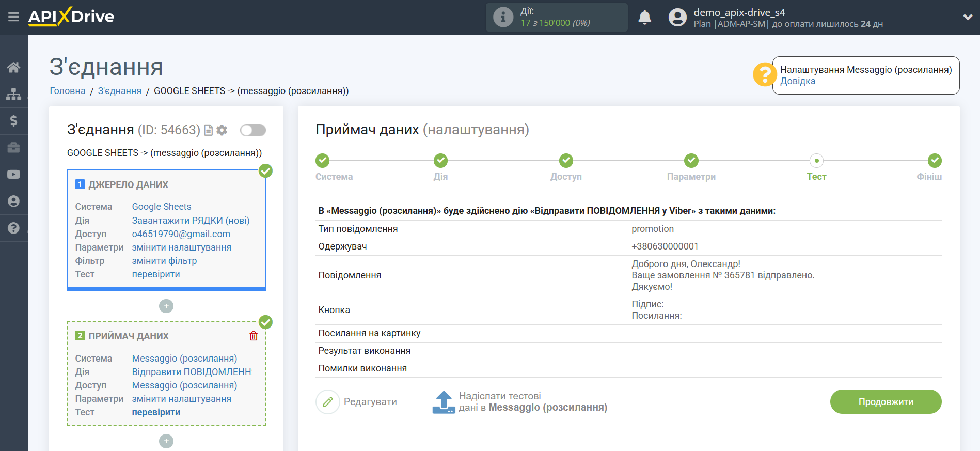Expand the account dropdown chevron
Image resolution: width=980 pixels, height=451 pixels.
pyautogui.click(x=968, y=17)
